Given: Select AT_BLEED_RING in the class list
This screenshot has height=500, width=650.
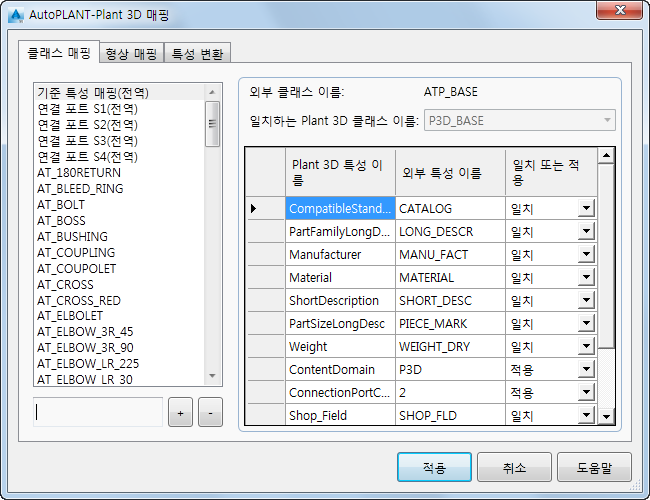Looking at the screenshot, I should pos(119,189).
